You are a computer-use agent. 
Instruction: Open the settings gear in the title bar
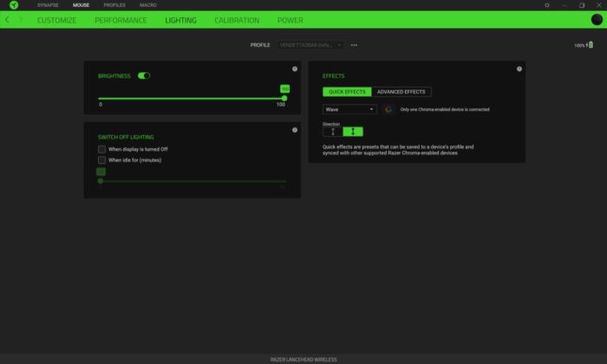pyautogui.click(x=546, y=5)
